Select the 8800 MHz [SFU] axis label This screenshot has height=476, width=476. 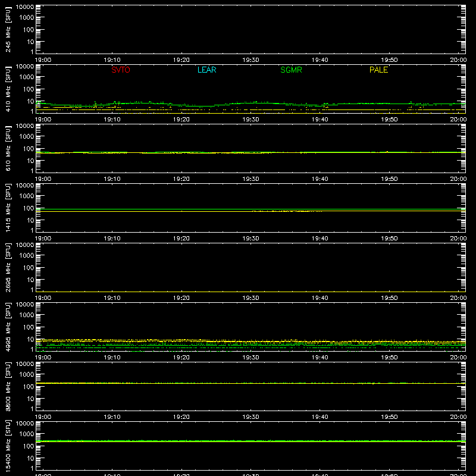pyautogui.click(x=8, y=386)
